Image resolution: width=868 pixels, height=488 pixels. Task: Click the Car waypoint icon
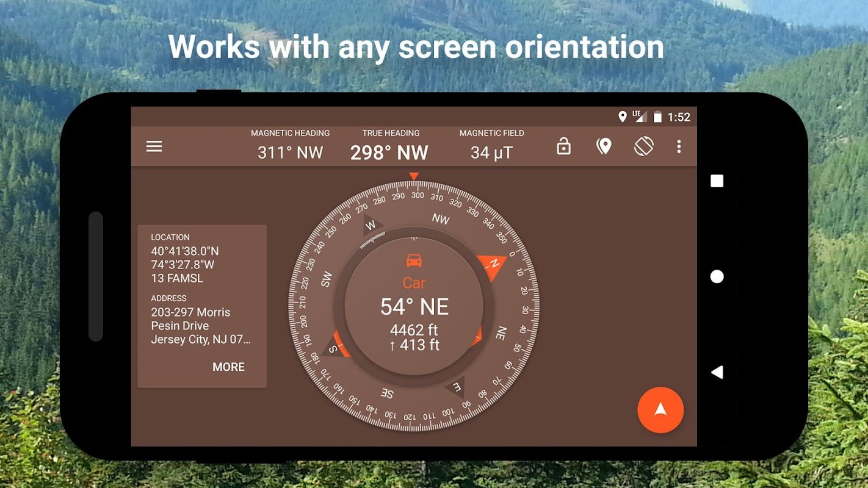click(x=414, y=261)
